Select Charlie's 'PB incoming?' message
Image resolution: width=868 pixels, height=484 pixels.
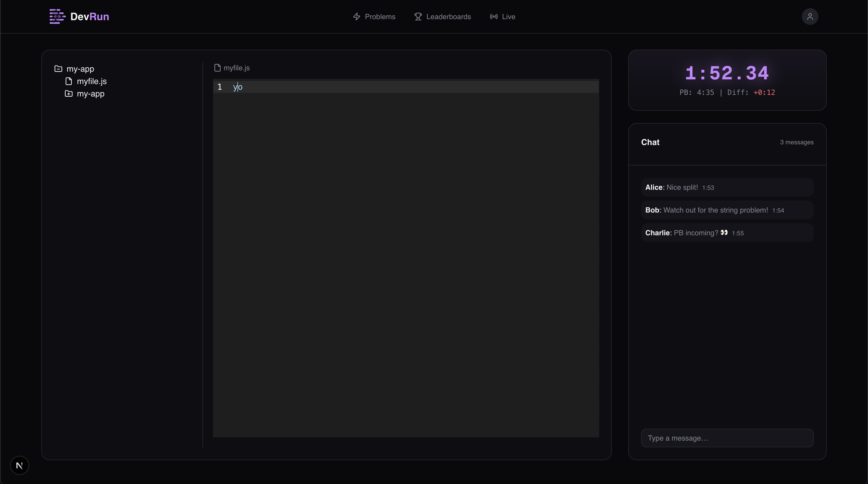[x=727, y=233]
